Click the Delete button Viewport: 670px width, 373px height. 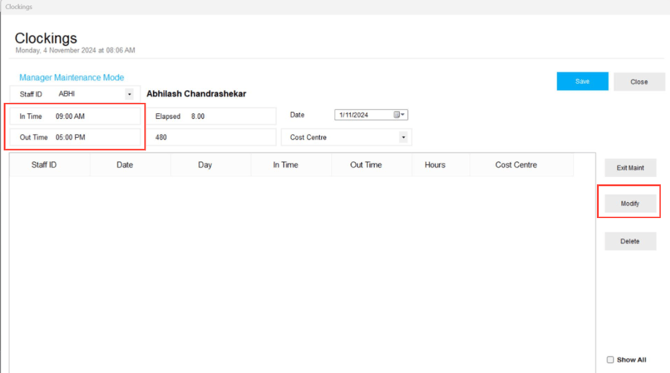(630, 241)
